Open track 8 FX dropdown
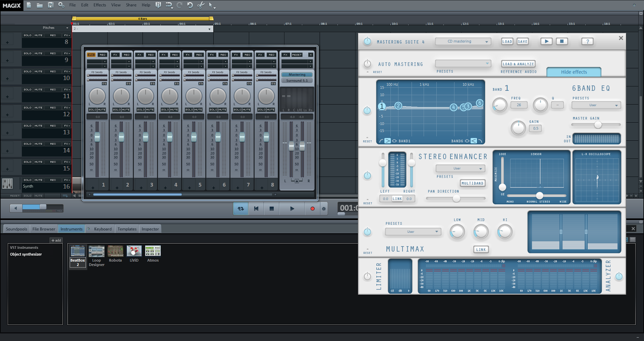 [x=67, y=35]
